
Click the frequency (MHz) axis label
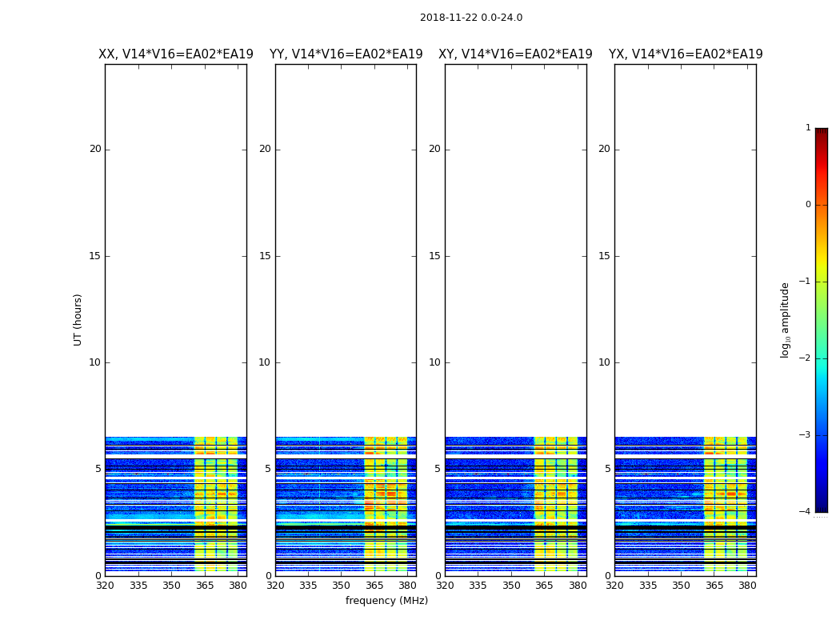[x=386, y=600]
